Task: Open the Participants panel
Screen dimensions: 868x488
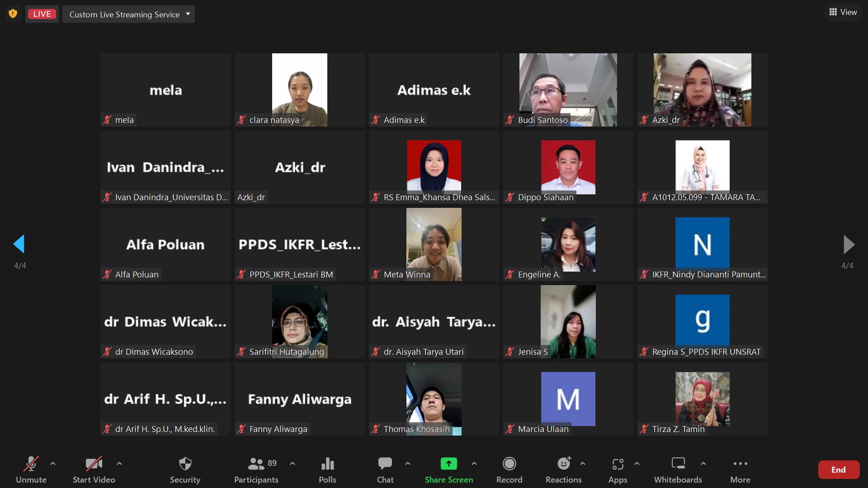Action: pyautogui.click(x=256, y=470)
